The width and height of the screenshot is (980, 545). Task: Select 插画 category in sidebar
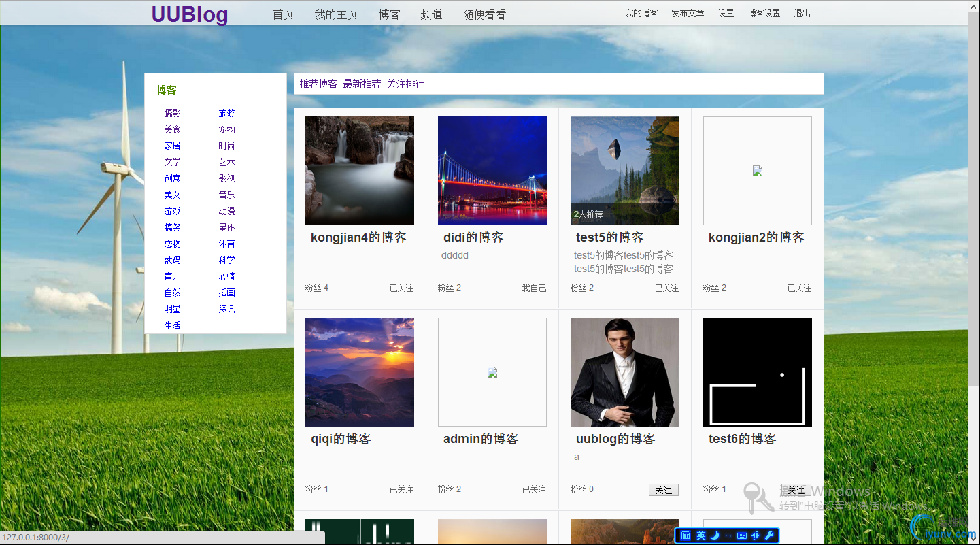(226, 293)
